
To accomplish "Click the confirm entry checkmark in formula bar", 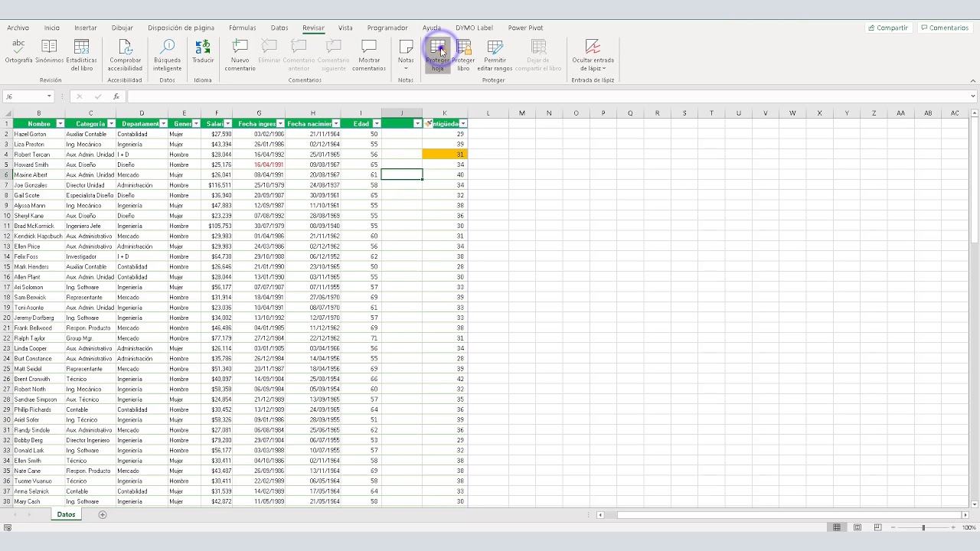I will coord(97,96).
